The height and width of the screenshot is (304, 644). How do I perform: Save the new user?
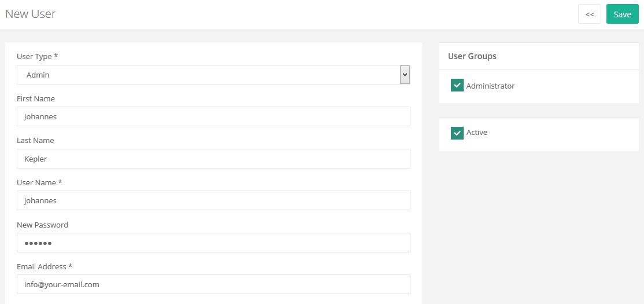622,14
